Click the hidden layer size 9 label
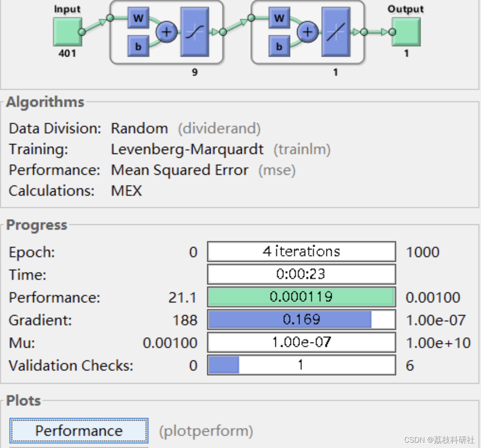Image resolution: width=481 pixels, height=448 pixels. [195, 72]
